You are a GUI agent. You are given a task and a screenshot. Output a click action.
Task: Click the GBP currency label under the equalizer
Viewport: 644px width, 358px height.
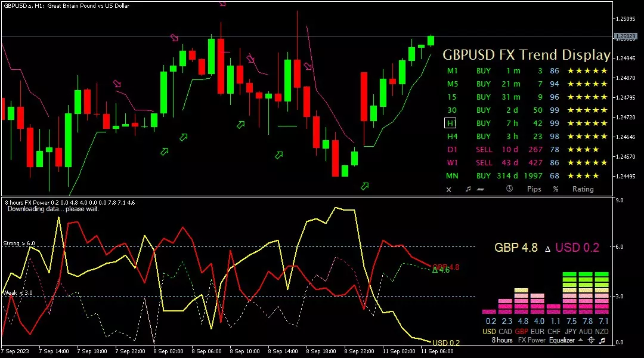[521, 331]
